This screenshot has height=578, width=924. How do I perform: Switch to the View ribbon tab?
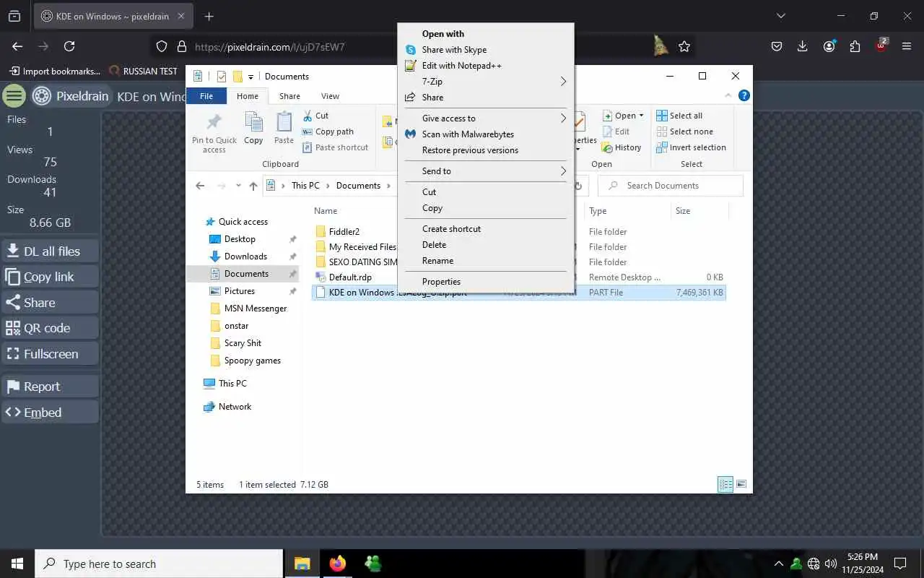330,96
